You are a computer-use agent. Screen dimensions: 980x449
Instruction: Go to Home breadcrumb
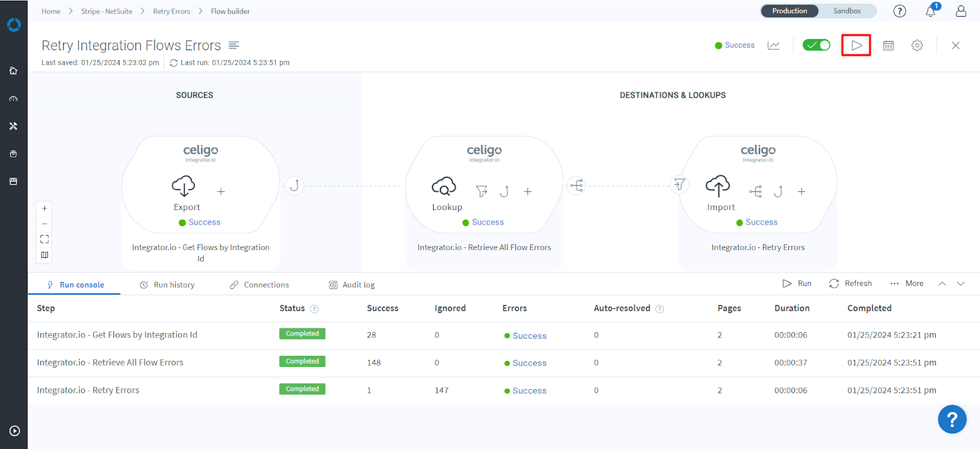[51, 11]
